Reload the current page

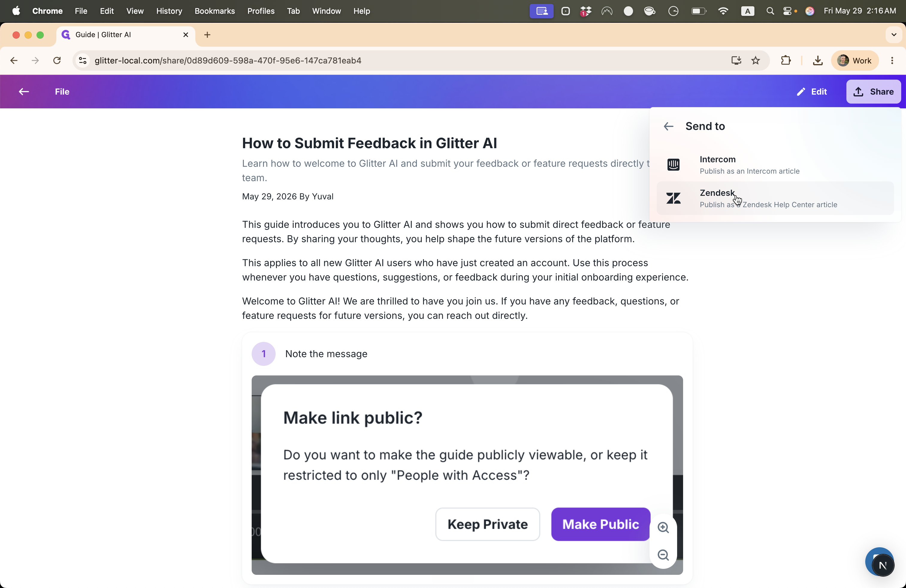pos(57,60)
